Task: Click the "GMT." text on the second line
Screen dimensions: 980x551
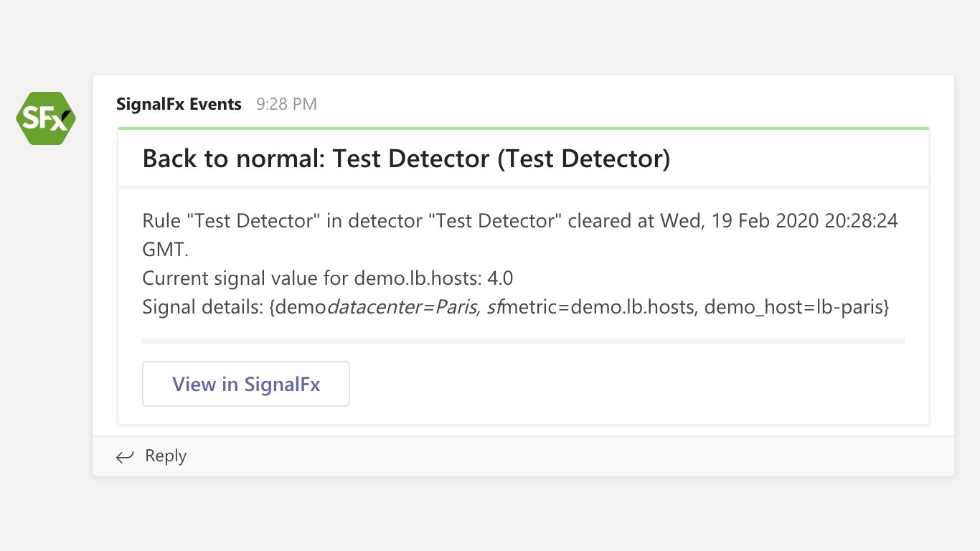Action: pyautogui.click(x=165, y=249)
